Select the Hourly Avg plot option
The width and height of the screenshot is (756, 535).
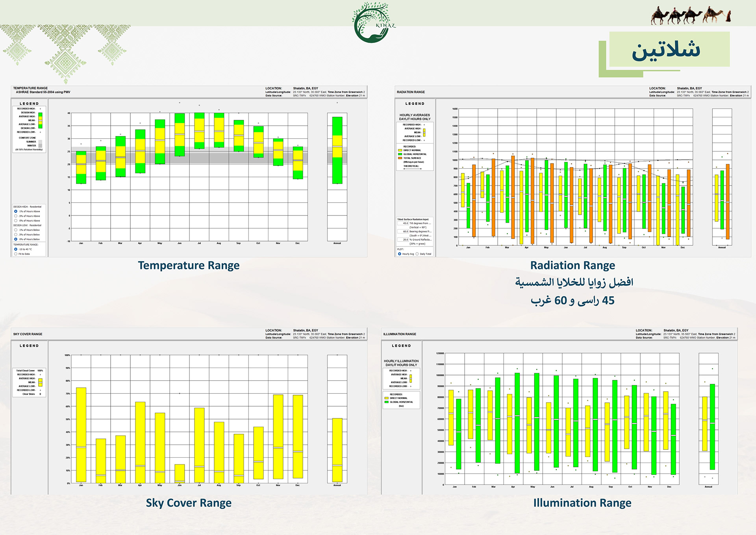(x=400, y=254)
